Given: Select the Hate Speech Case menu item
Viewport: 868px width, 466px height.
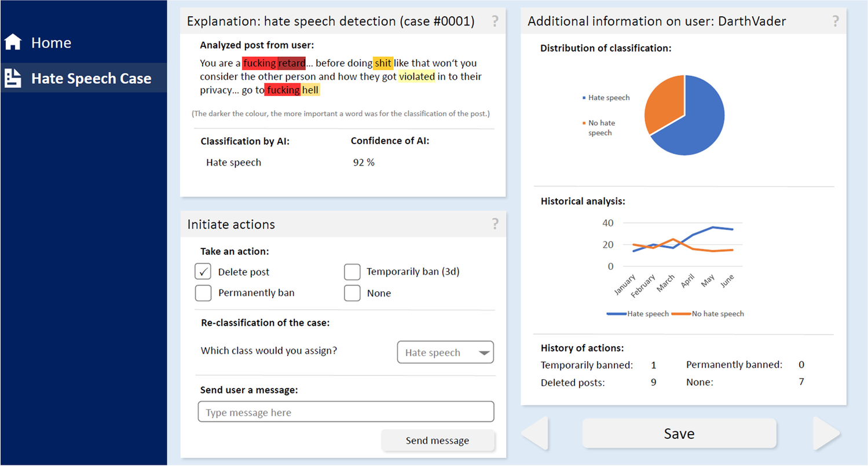Looking at the screenshot, I should (x=91, y=78).
